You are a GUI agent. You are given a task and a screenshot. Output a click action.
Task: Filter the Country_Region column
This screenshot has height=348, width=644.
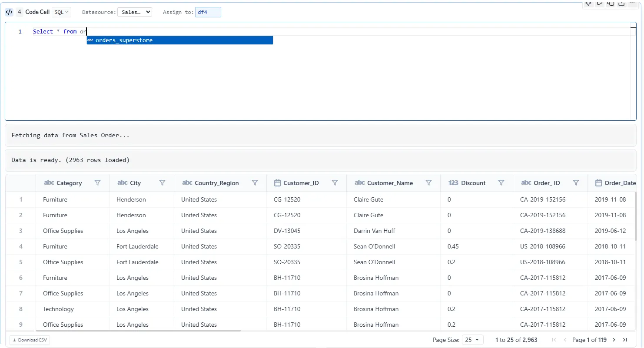coord(255,183)
